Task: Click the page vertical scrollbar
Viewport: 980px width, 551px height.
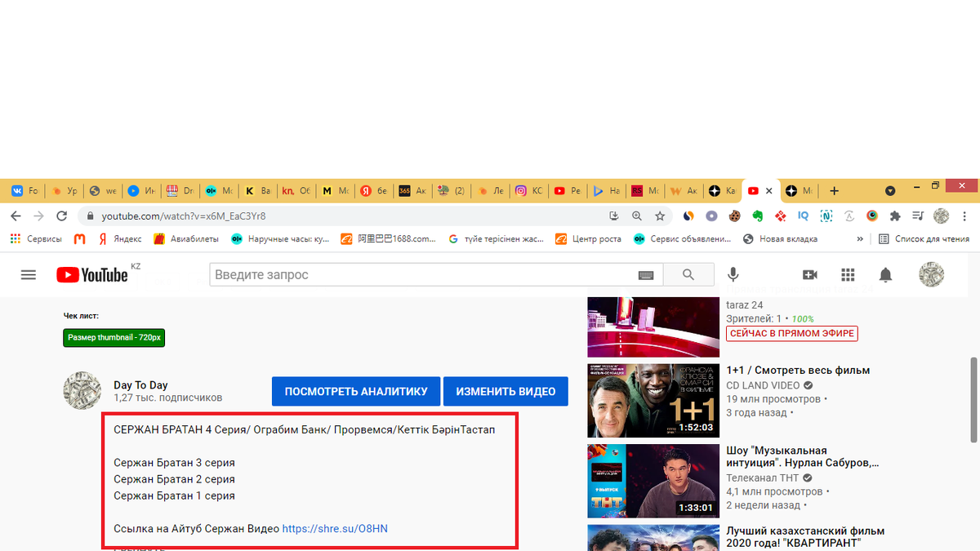Action: click(973, 400)
